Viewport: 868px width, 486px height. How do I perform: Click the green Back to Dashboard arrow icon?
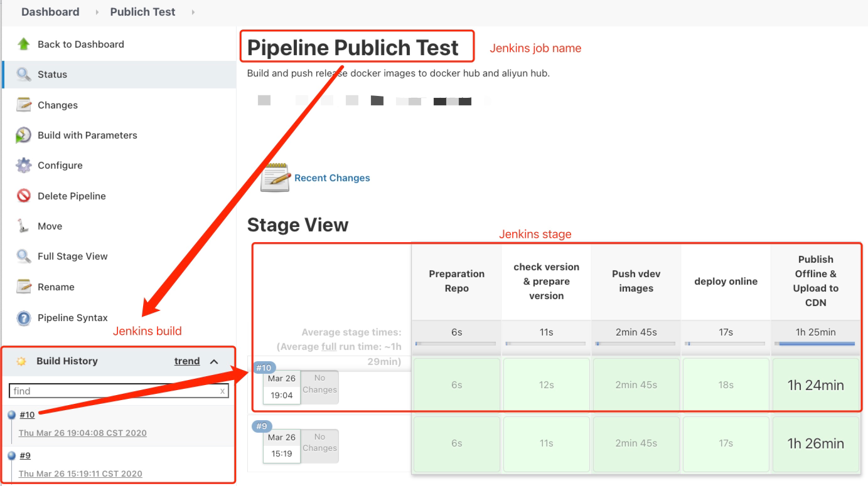[20, 44]
